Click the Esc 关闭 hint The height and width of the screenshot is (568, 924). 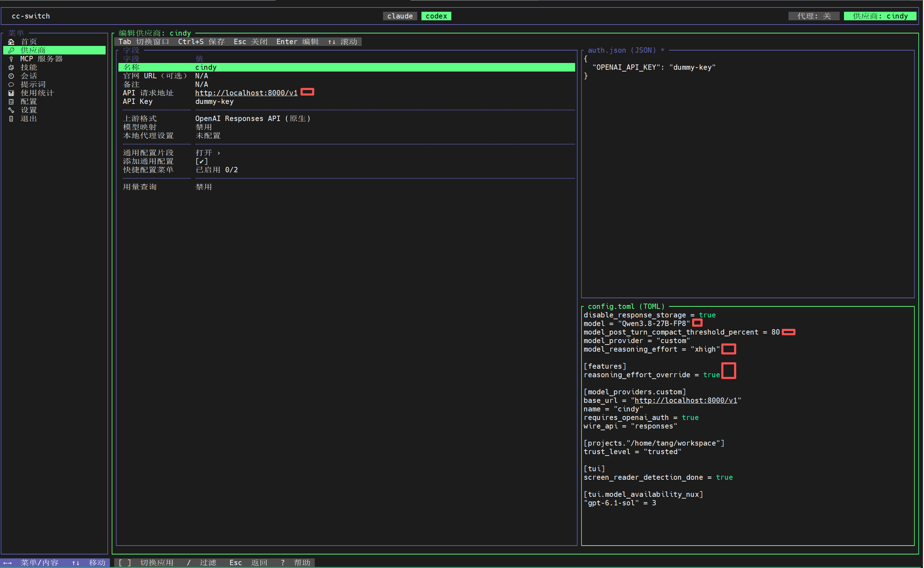tap(251, 42)
